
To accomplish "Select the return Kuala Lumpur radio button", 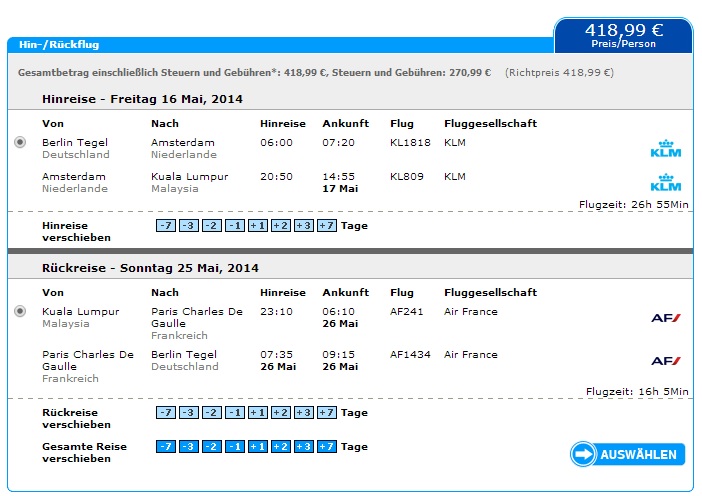I will (20, 311).
